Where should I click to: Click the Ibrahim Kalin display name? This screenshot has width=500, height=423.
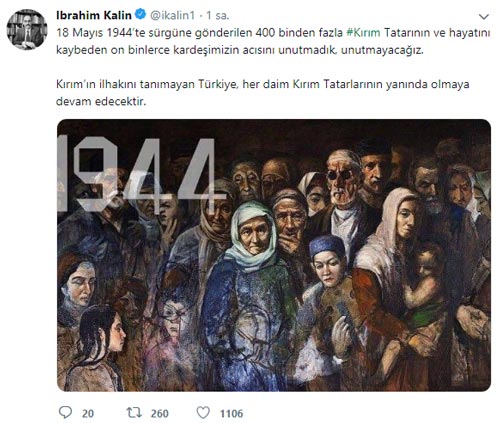click(94, 15)
